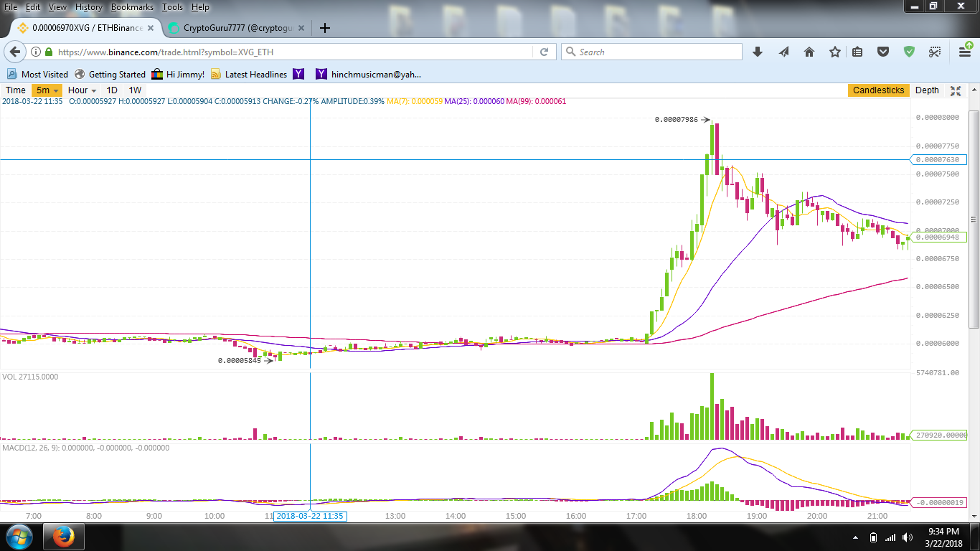Click the crosshair price tag 0.00007630

pos(938,159)
